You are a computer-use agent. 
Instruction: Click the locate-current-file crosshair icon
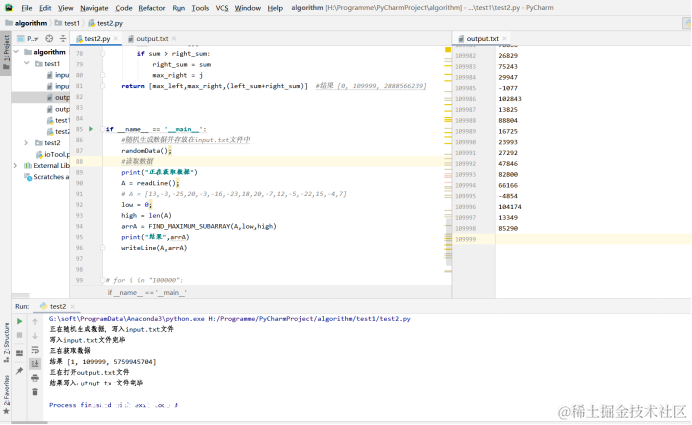pyautogui.click(x=49, y=39)
